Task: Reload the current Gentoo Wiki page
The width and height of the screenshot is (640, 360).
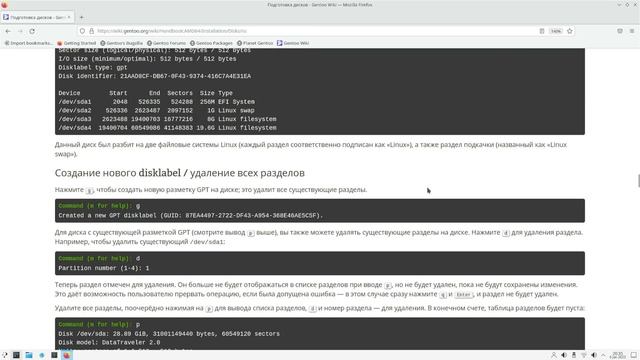Action: pyautogui.click(x=32, y=31)
